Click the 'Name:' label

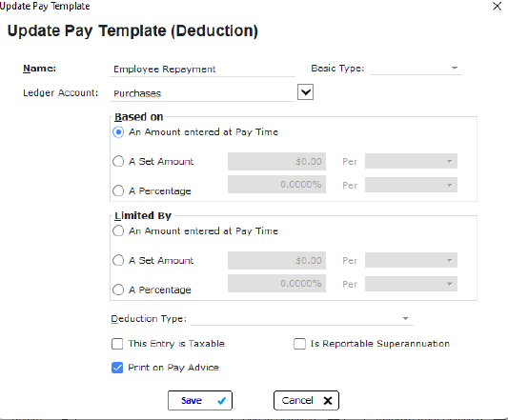(39, 69)
